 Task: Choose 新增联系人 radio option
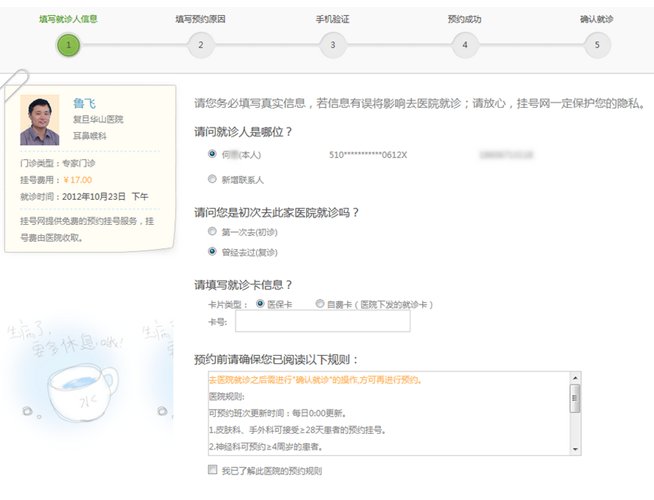(x=212, y=179)
